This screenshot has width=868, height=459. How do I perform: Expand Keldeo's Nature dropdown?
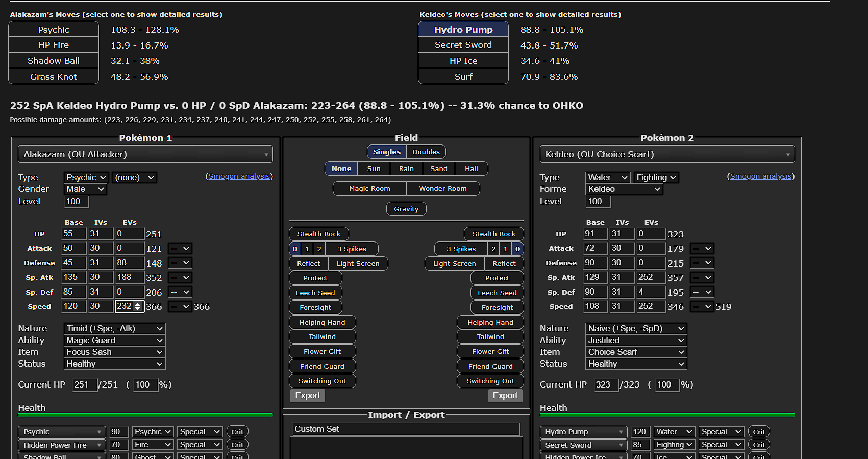636,328
